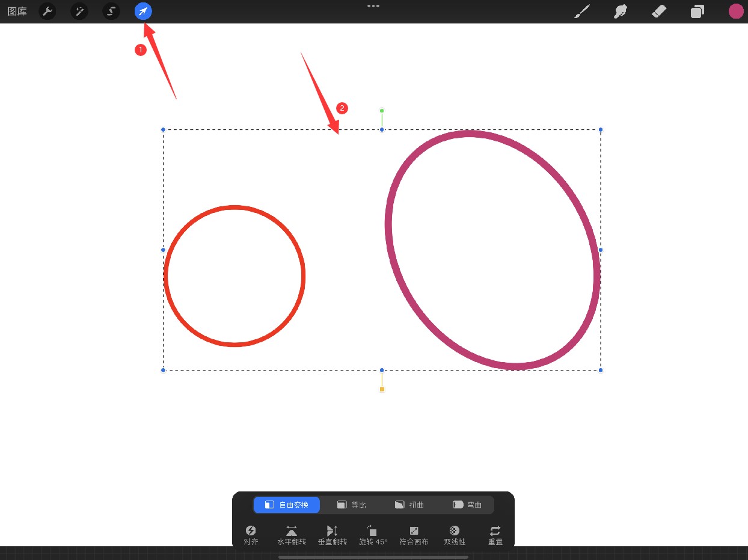
Task: Open the Adjustments magic wand menu
Action: [x=79, y=11]
